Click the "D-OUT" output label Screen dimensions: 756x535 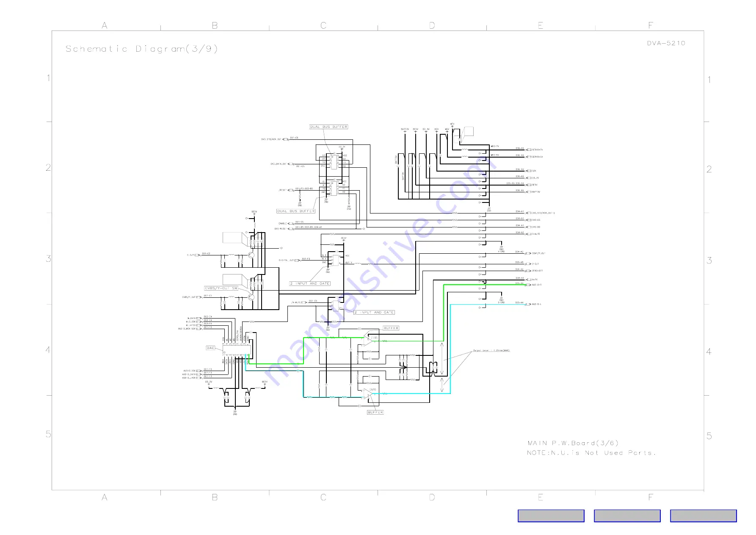(x=535, y=264)
